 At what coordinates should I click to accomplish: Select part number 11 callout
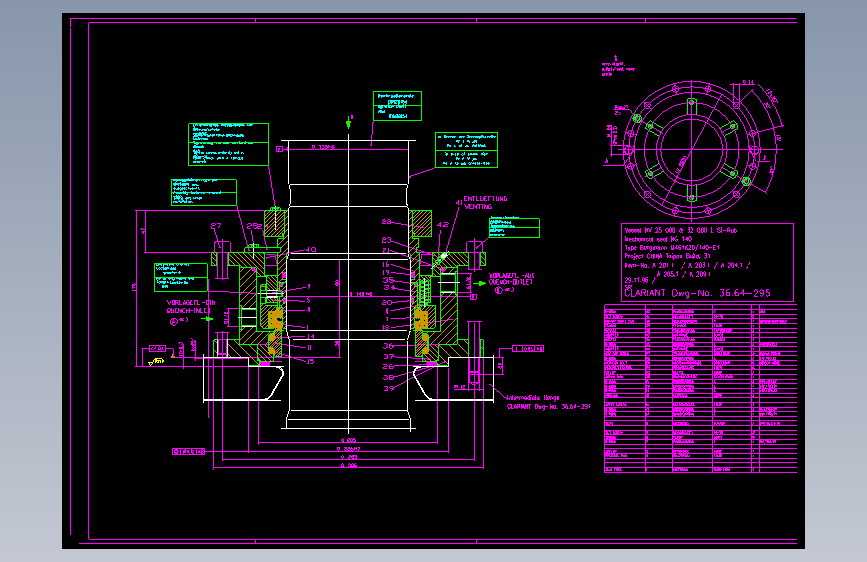pyautogui.click(x=309, y=348)
